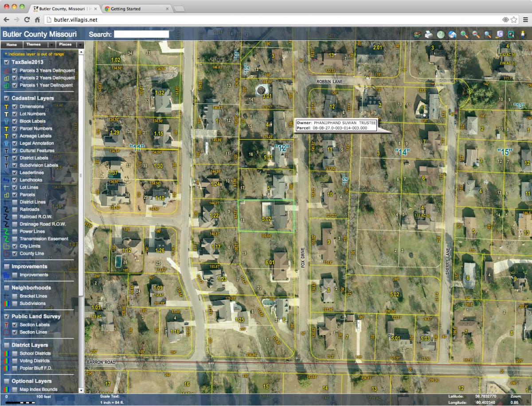Image resolution: width=532 pixels, height=406 pixels.
Task: Switch to the Getting Started browser tab
Action: (x=132, y=9)
